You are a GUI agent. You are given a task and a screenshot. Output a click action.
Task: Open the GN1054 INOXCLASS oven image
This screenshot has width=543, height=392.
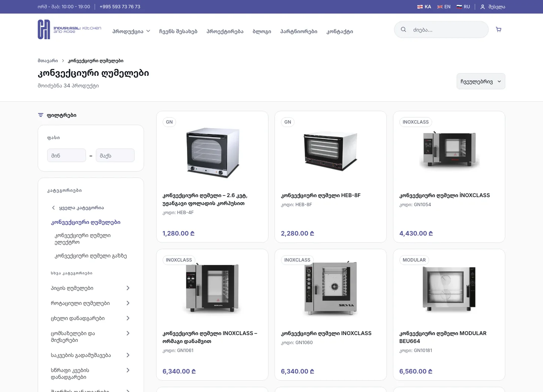click(449, 150)
